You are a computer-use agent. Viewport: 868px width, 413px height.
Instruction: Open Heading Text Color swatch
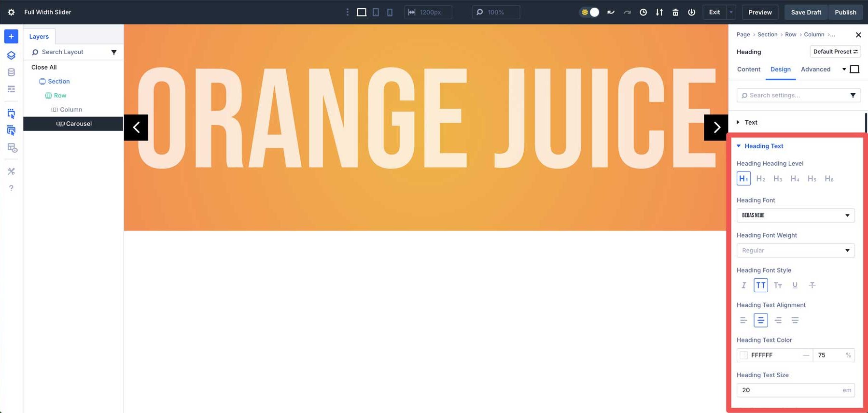point(743,355)
